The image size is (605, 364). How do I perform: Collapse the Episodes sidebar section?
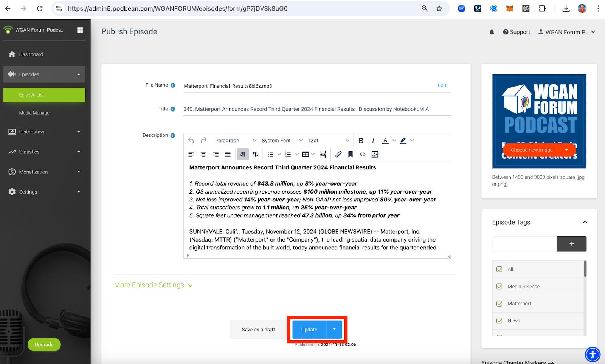(44, 74)
